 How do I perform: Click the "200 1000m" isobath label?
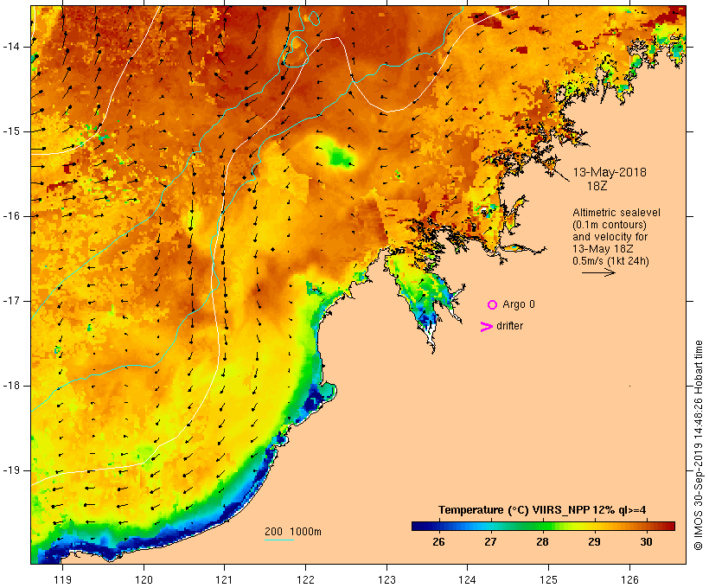coord(293,532)
